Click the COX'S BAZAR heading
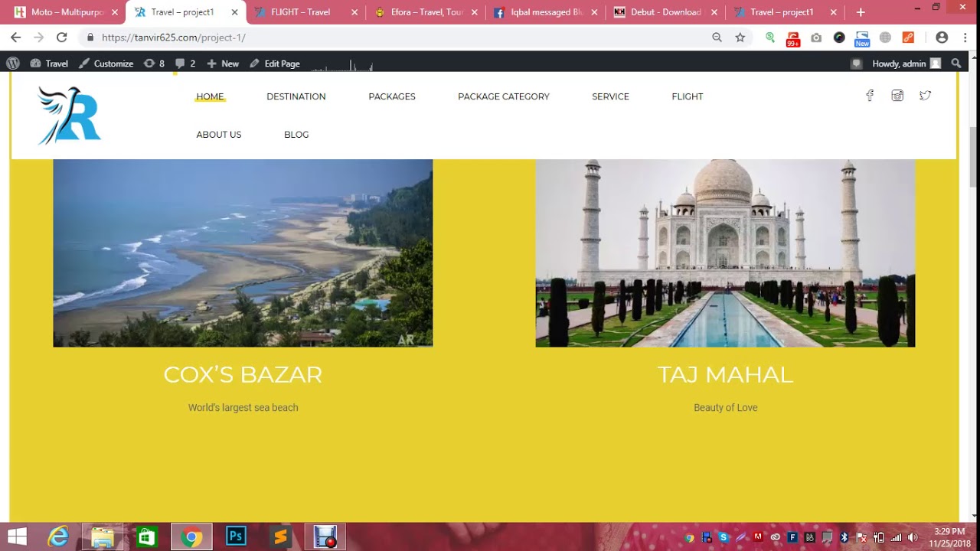980x551 pixels. click(x=243, y=374)
